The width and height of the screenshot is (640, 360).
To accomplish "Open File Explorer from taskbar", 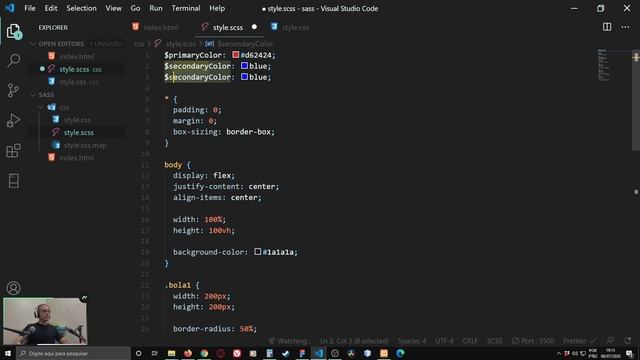I will pyautogui.click(x=171, y=353).
